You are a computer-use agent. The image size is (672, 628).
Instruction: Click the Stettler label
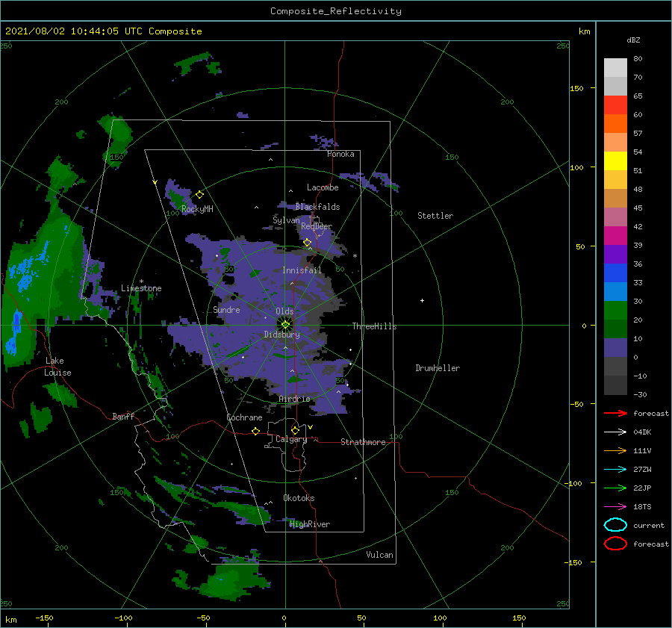click(x=435, y=216)
